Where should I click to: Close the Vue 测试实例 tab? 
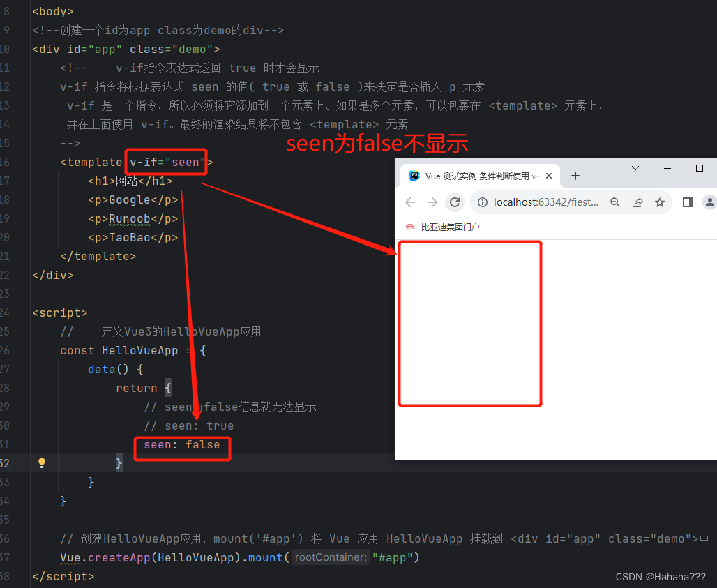point(549,176)
